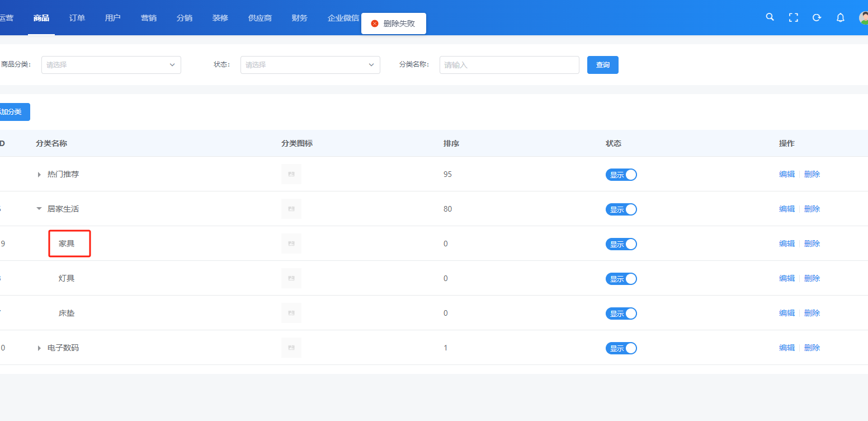Click 编辑 for 家具
868x421 pixels.
click(787, 244)
